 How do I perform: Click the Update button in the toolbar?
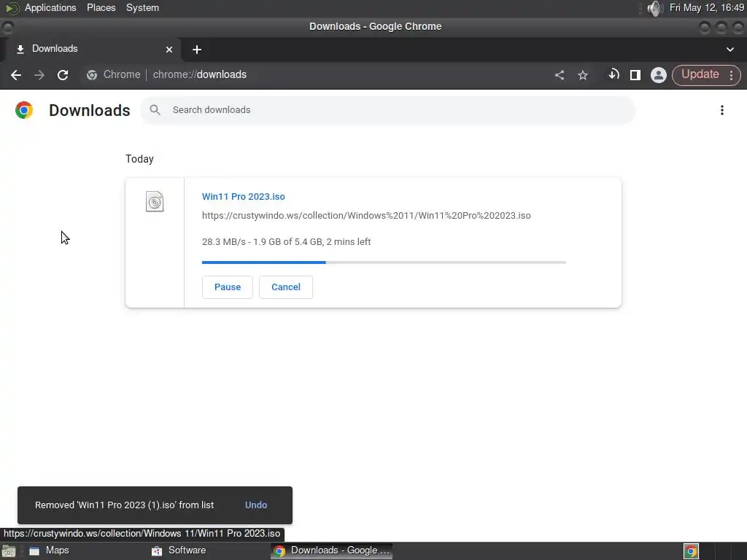(700, 75)
